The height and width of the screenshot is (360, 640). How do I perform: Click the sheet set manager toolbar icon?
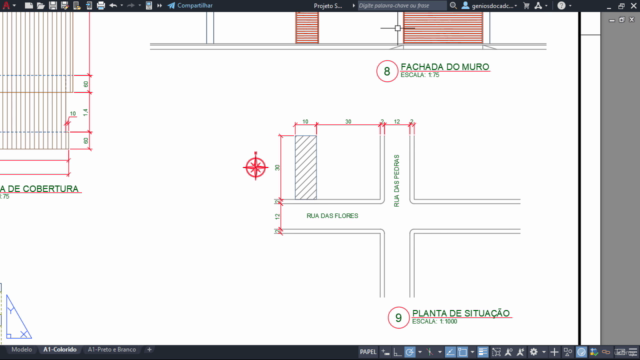(149, 5)
